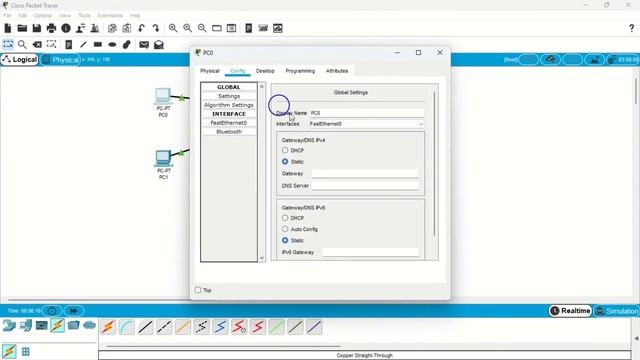The width and height of the screenshot is (640, 360).
Task: Select IPv6 Auto Config radio button
Action: click(x=285, y=229)
